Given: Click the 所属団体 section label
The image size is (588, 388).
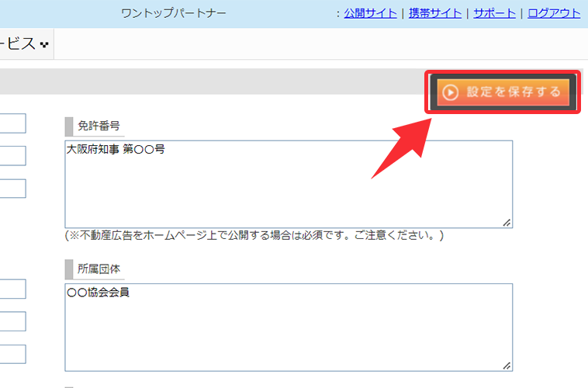Looking at the screenshot, I should click(99, 268).
